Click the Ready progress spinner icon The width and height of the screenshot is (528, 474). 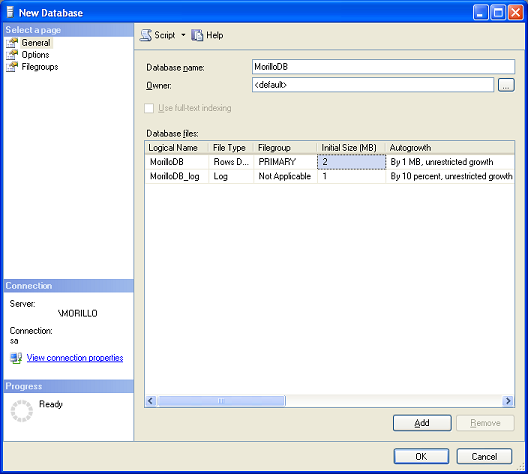click(x=22, y=411)
